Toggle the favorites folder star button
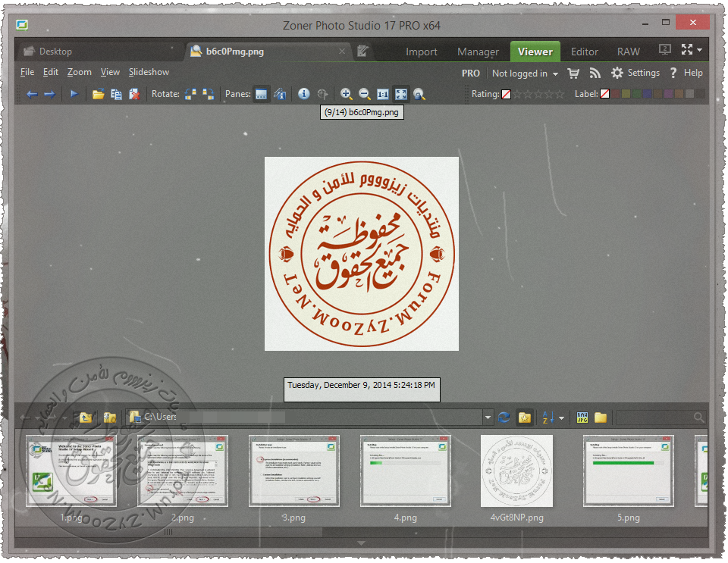This screenshot has width=728, height=563. click(525, 418)
